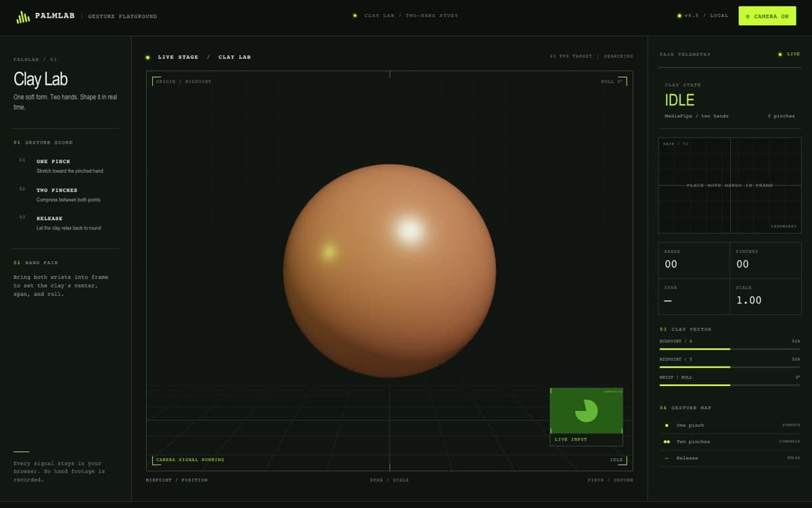
Task: Click the Hands 00 counter cell
Action: (694, 260)
